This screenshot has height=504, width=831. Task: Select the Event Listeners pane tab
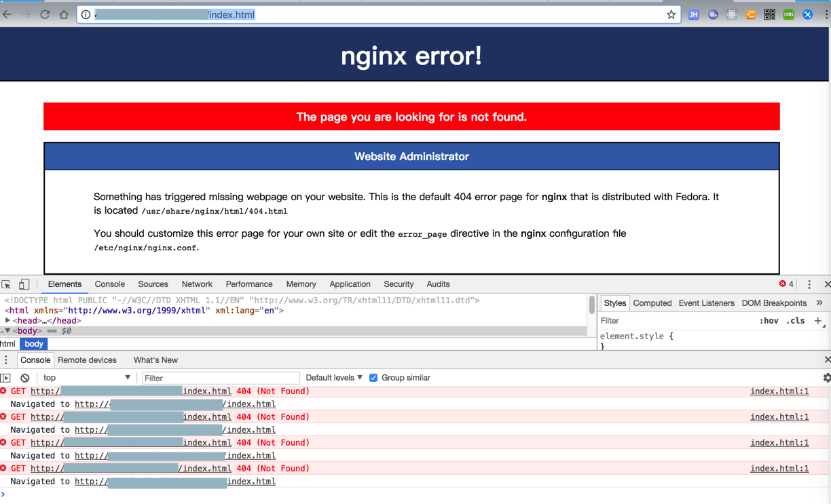pyautogui.click(x=706, y=303)
